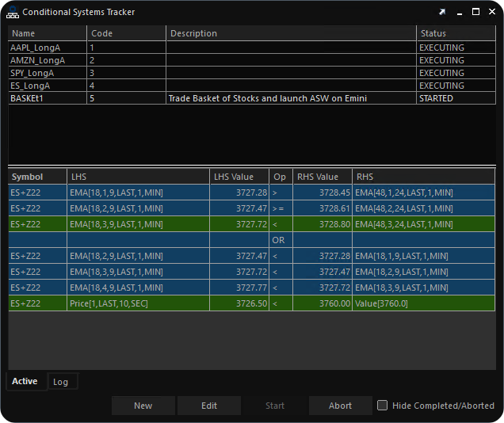The height and width of the screenshot is (423, 504).
Task: Click the >= operator cell
Action: [x=281, y=208]
